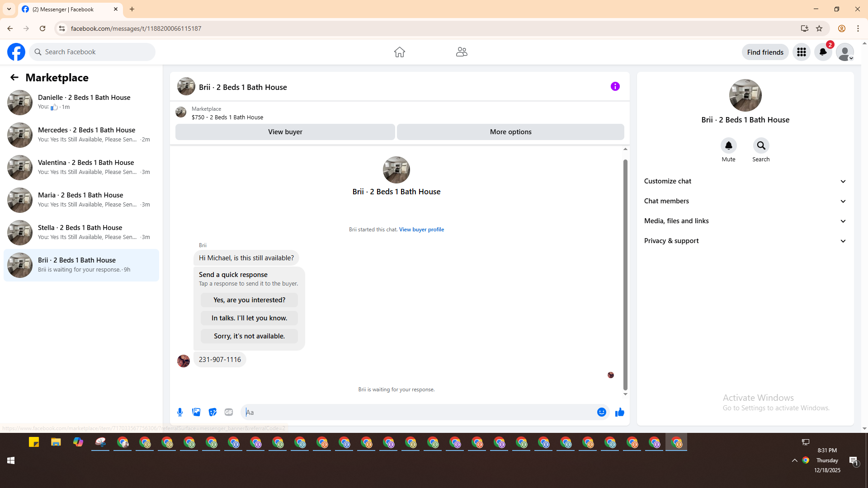Go to the Facebook Home tab
The image size is (868, 488).
(399, 52)
